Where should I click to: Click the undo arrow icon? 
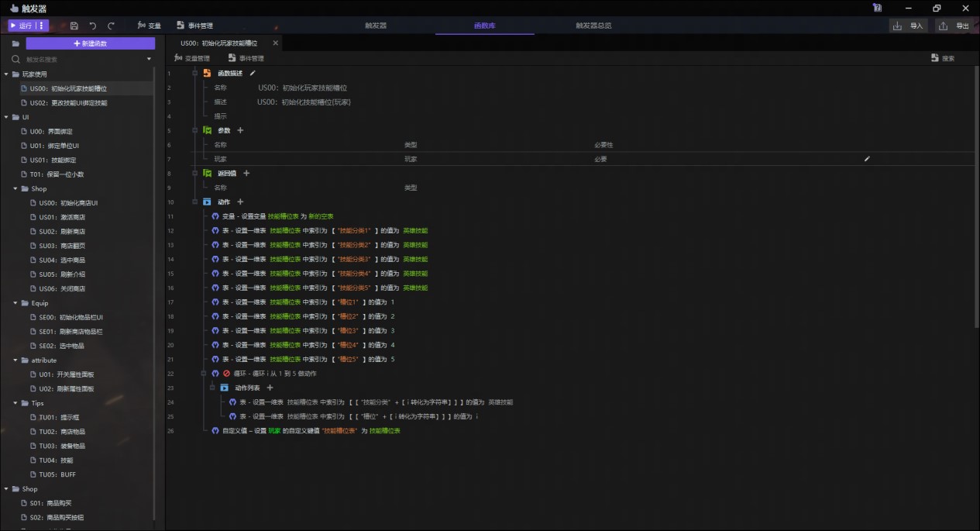tap(93, 26)
